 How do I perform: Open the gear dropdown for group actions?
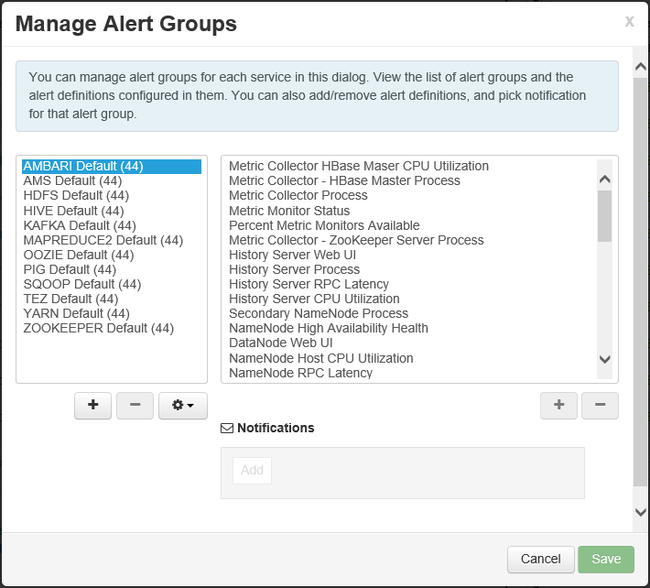tap(183, 405)
